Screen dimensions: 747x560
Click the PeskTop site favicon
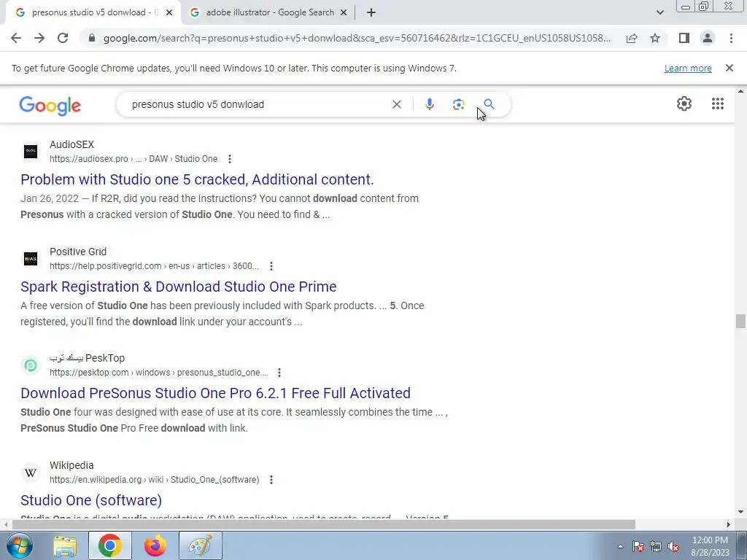tap(31, 365)
